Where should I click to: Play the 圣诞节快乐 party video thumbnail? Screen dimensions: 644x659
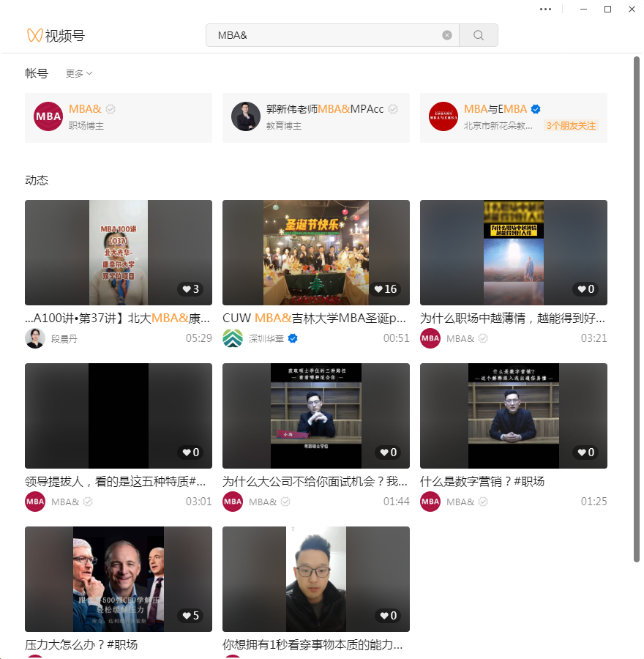316,252
